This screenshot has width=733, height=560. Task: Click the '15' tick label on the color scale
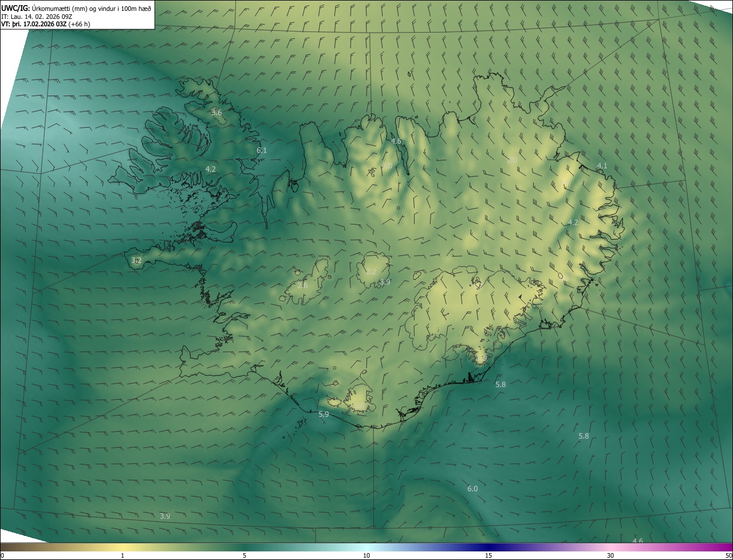tap(488, 555)
